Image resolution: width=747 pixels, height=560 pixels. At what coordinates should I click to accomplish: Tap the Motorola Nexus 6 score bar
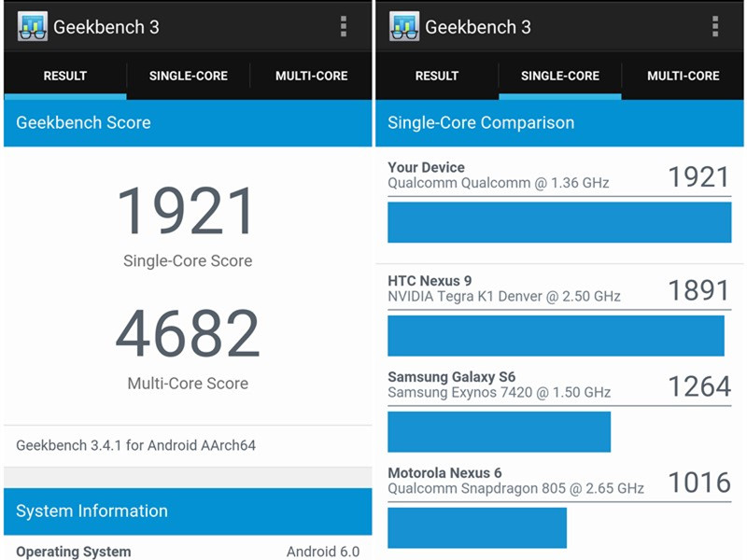coord(477,528)
